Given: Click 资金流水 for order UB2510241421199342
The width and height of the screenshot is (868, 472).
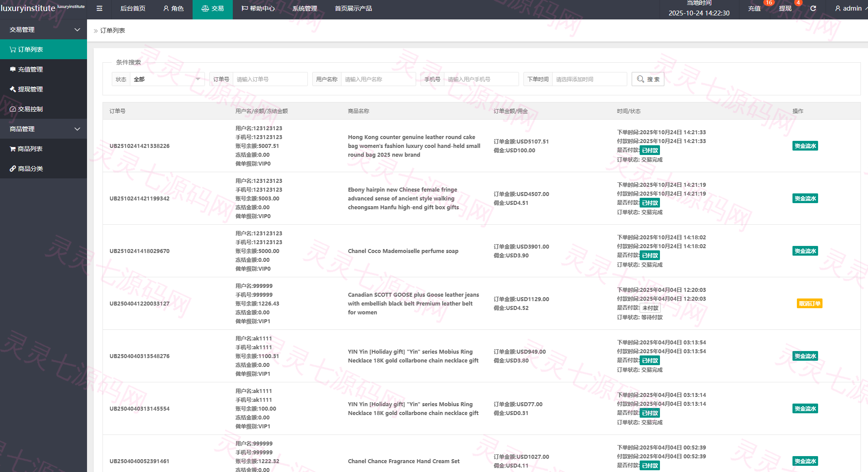Looking at the screenshot, I should (x=805, y=198).
